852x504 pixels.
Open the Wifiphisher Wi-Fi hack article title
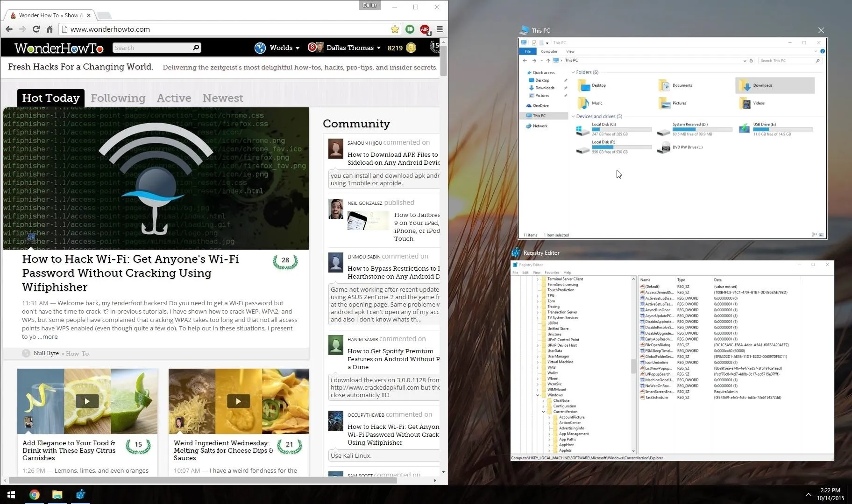pos(130,273)
